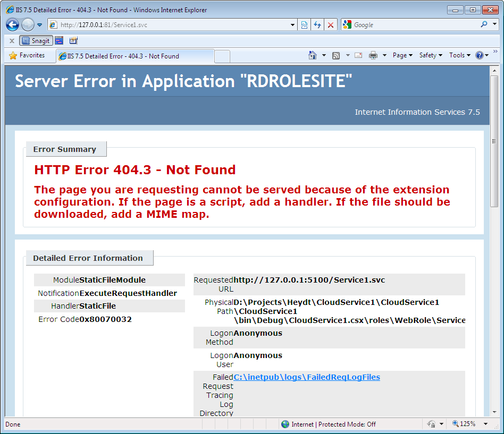Click the 'HTTP Error 404.3 - Not Found' heading
This screenshot has height=434, width=504.
click(x=135, y=170)
